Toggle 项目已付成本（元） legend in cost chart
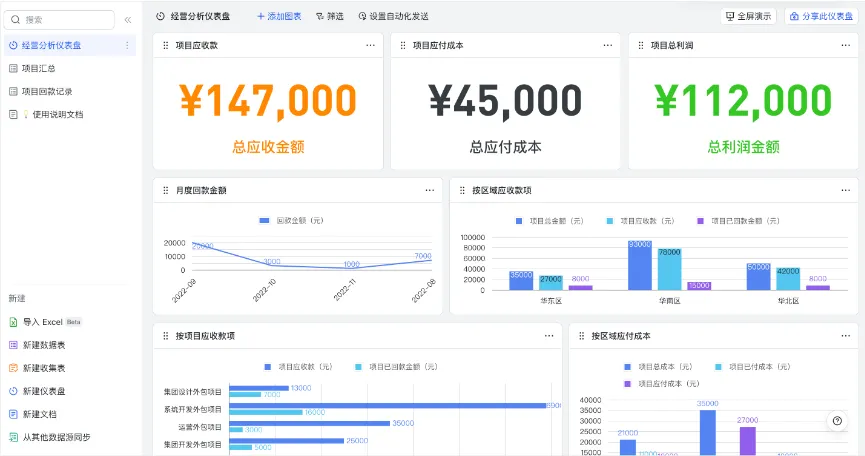 coord(752,367)
